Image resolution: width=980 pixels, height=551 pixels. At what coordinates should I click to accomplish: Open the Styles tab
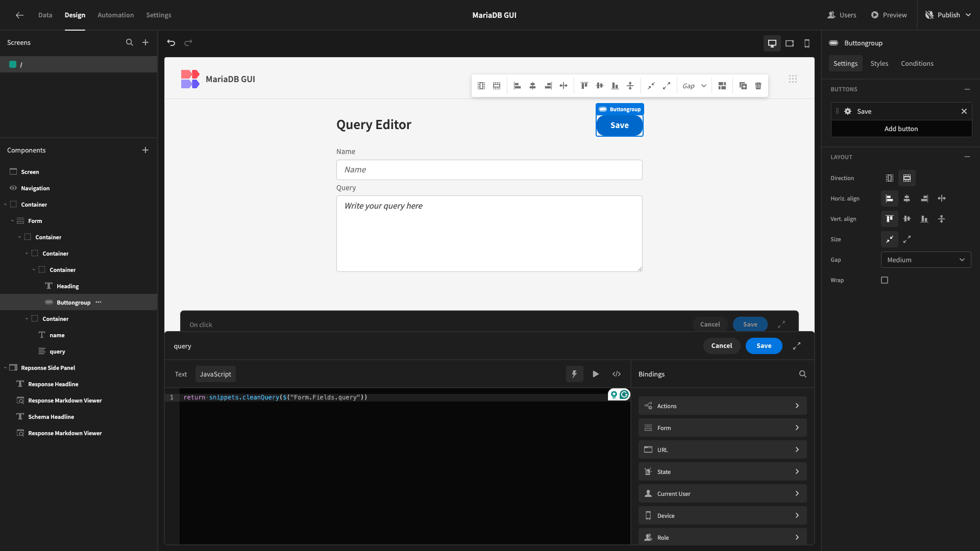879,63
